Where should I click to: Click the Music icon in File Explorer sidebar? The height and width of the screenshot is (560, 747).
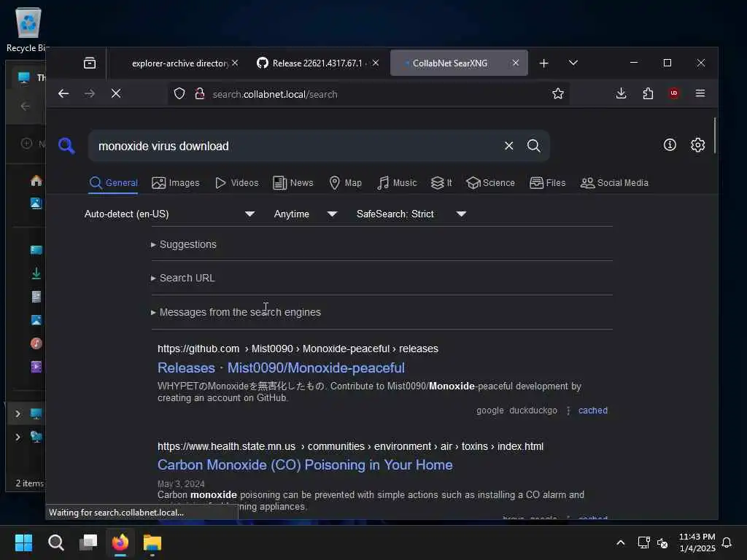(x=36, y=343)
